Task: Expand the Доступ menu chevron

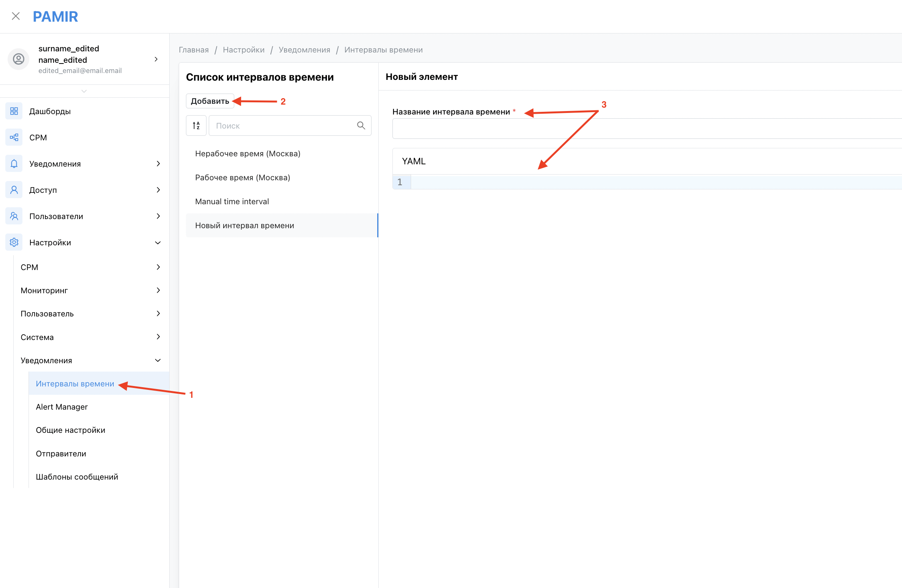Action: [158, 190]
